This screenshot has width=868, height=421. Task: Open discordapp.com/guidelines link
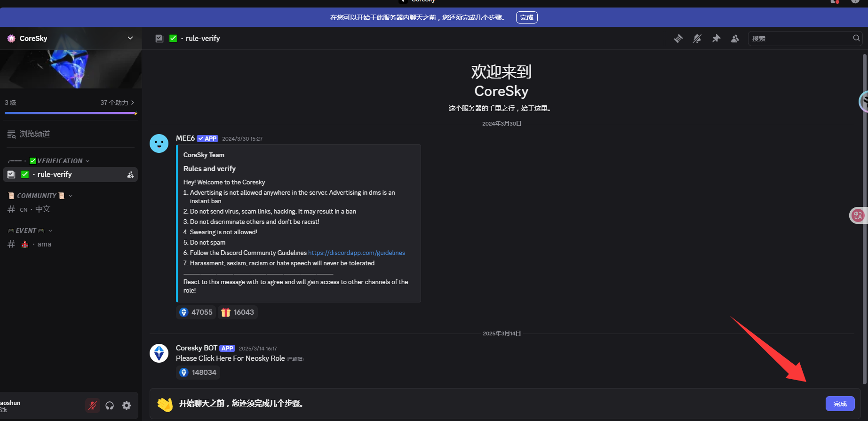click(357, 253)
